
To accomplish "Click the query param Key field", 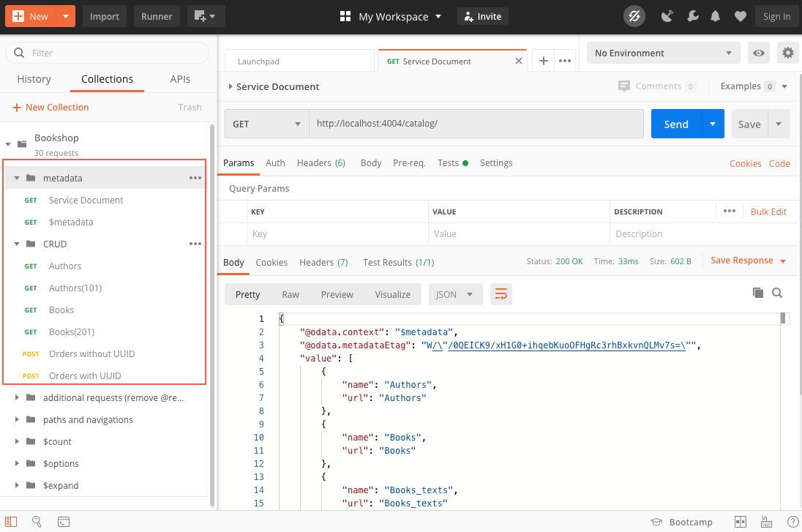I will pos(337,233).
